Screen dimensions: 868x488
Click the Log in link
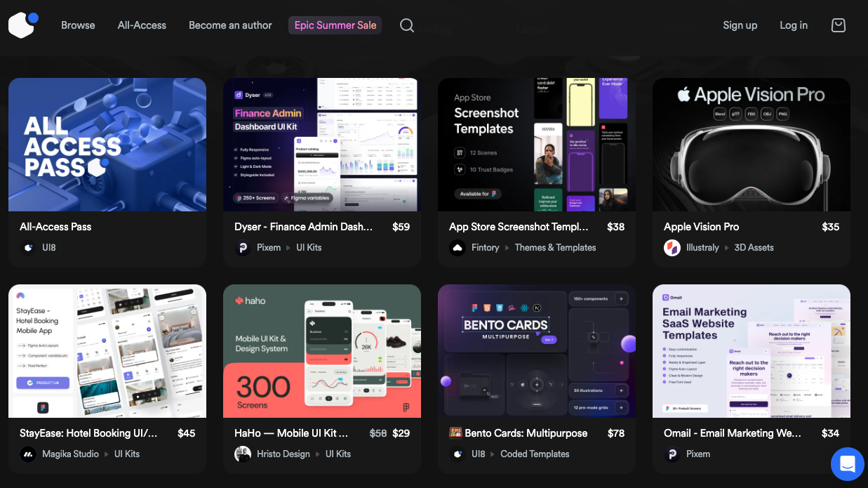coord(794,25)
